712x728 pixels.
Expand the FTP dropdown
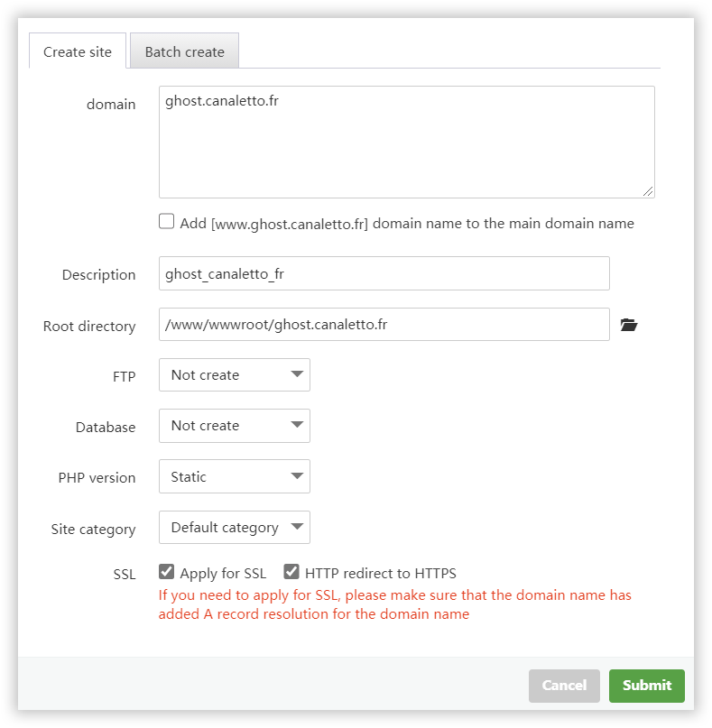click(234, 374)
